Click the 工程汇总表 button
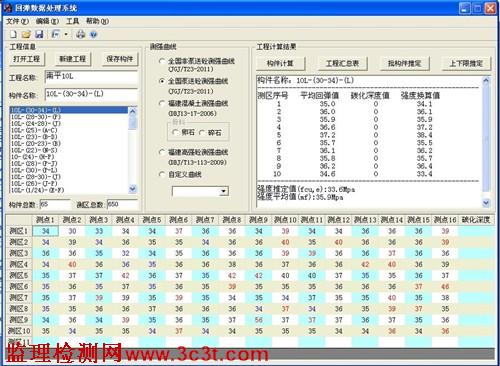500x366 pixels. [342, 63]
